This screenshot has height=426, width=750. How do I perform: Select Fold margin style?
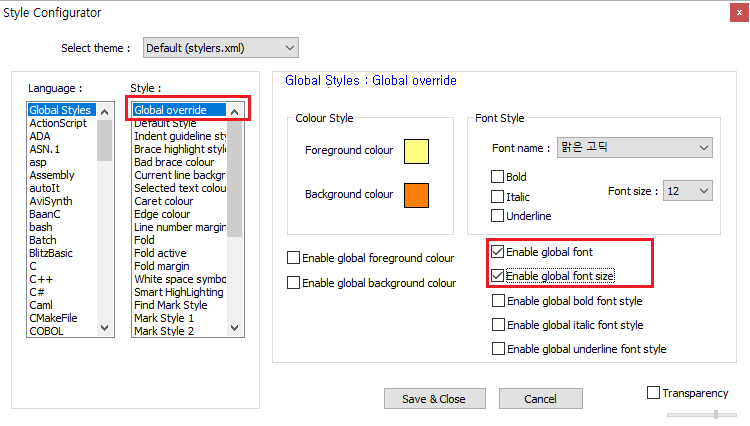click(179, 266)
